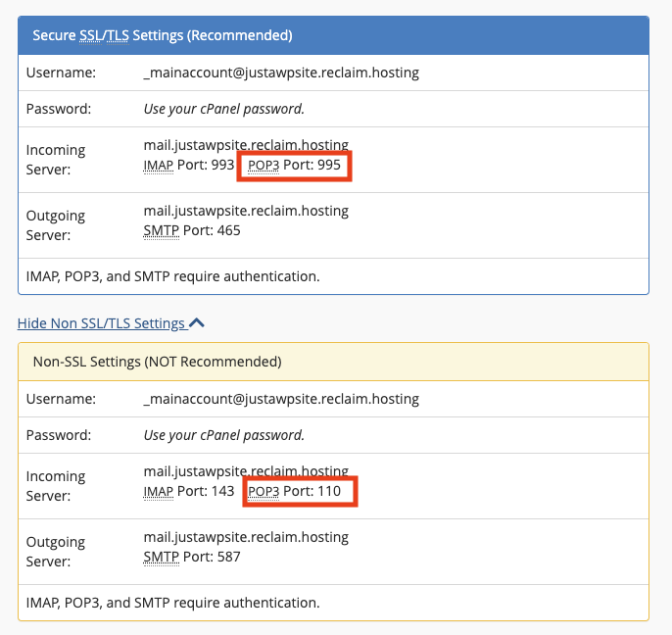Screen dimensions: 672x635
Task: Click the Username label in the SSL panel
Action: 61,73
